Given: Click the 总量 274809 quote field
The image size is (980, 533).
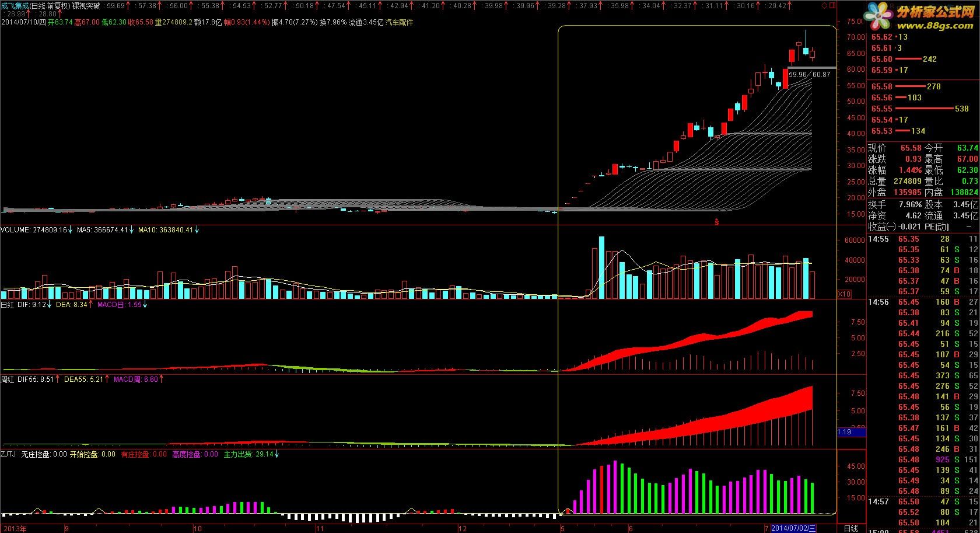Looking at the screenshot, I should tap(895, 182).
